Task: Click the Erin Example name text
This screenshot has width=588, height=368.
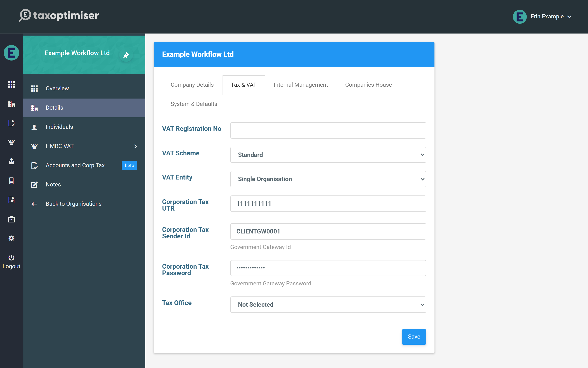Action: click(547, 17)
